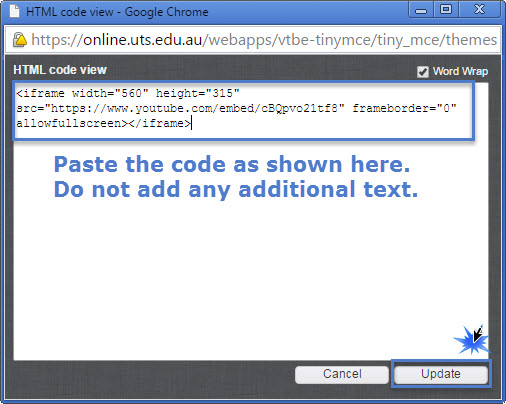The image size is (506, 404).
Task: Click the security warning padlock icon
Action: coord(20,40)
